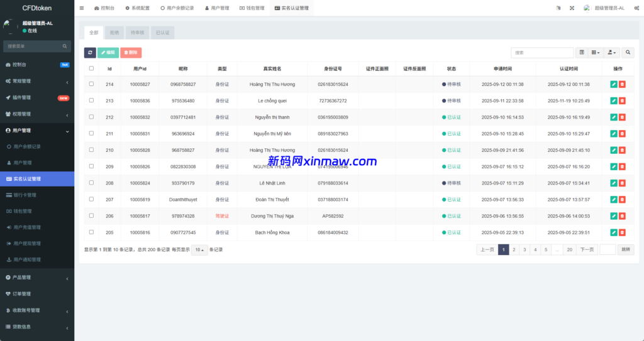Delete record 212 with red trash icon
Screen dimensions: 644x341
(622, 117)
